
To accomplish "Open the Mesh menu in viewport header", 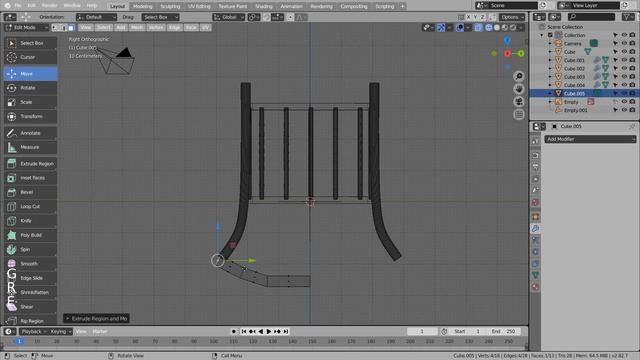I will pyautogui.click(x=137, y=27).
